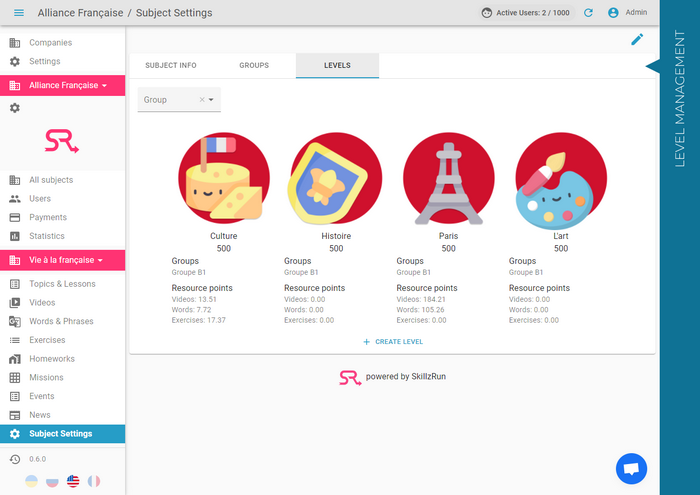The image size is (700, 495).
Task: Switch language to US English flag
Action: pyautogui.click(x=73, y=481)
